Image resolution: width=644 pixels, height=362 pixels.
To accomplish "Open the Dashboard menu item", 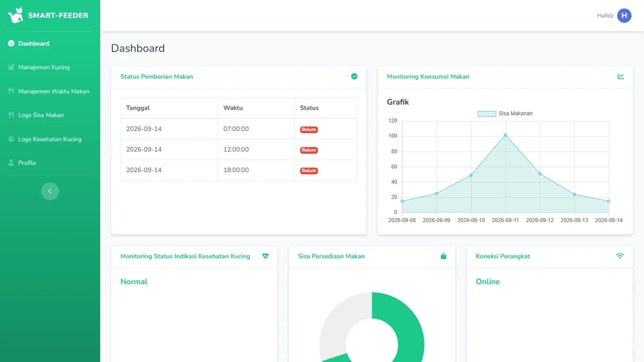I will (x=50, y=43).
